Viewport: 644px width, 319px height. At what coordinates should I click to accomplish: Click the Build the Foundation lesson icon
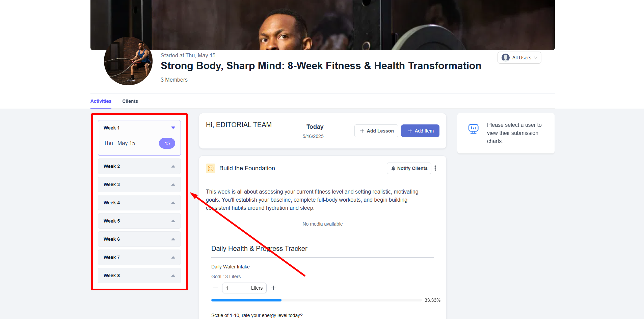(x=211, y=168)
